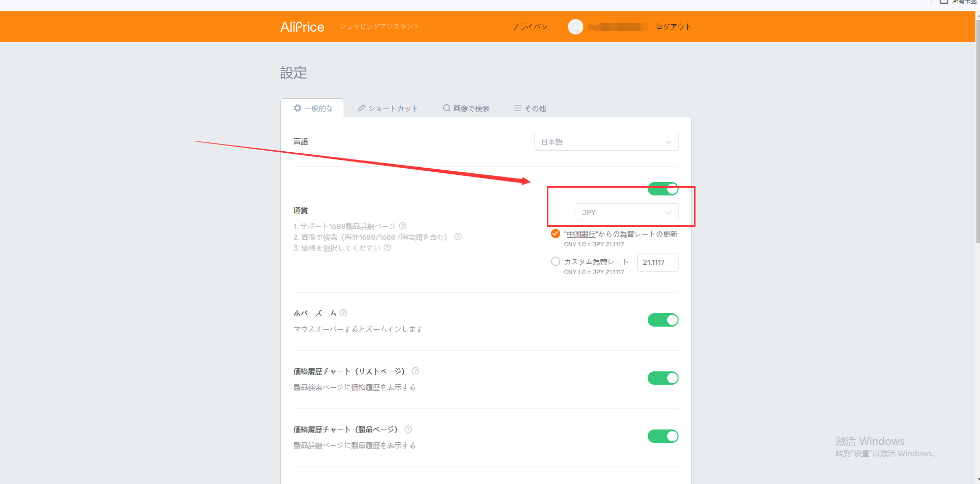Select the カスタム為替レート radio button

coord(556,261)
